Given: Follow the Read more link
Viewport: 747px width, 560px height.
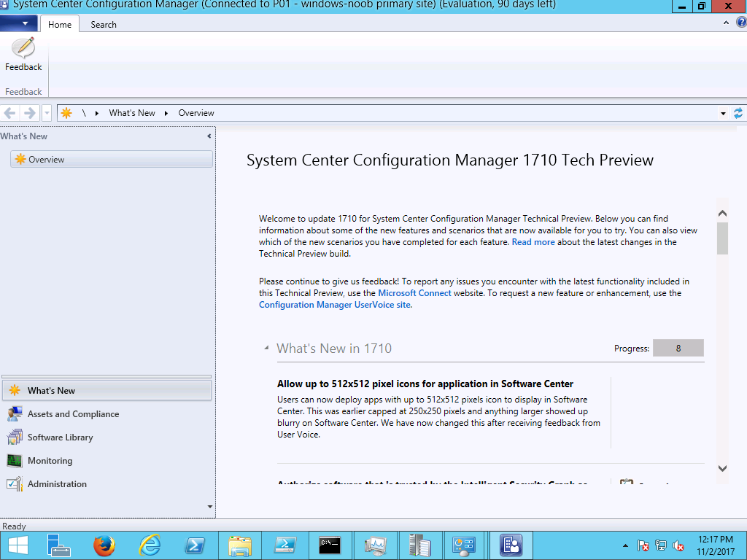Looking at the screenshot, I should [533, 242].
